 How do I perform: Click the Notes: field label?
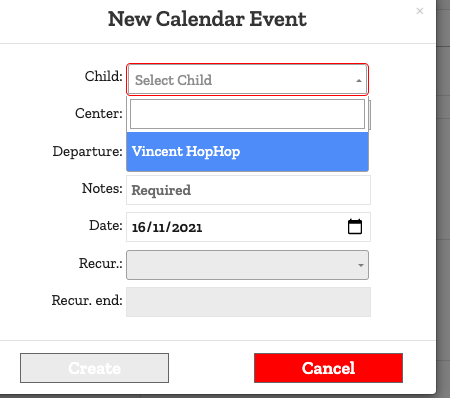pyautogui.click(x=102, y=188)
